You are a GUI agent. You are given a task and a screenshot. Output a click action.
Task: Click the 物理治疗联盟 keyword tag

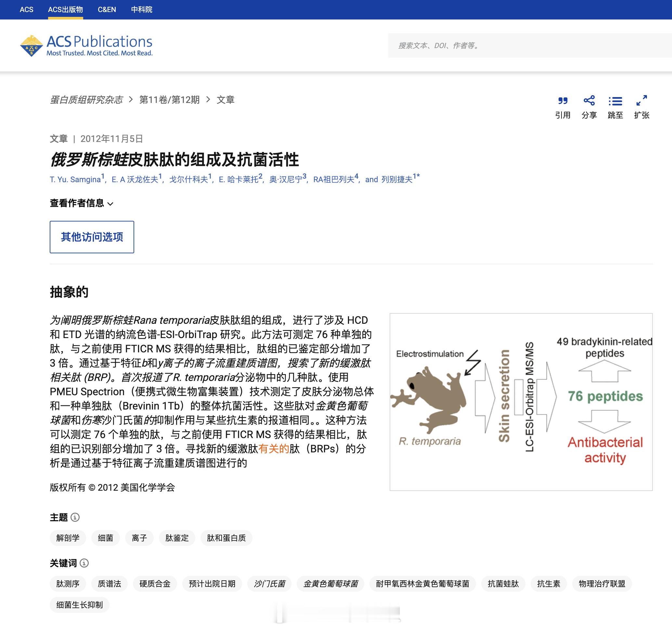pyautogui.click(x=602, y=584)
